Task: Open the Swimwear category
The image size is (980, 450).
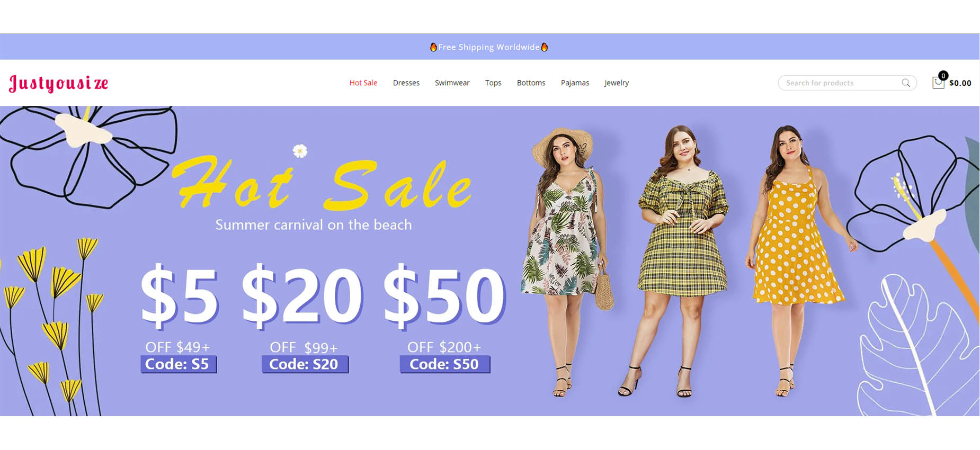Action: (x=452, y=83)
